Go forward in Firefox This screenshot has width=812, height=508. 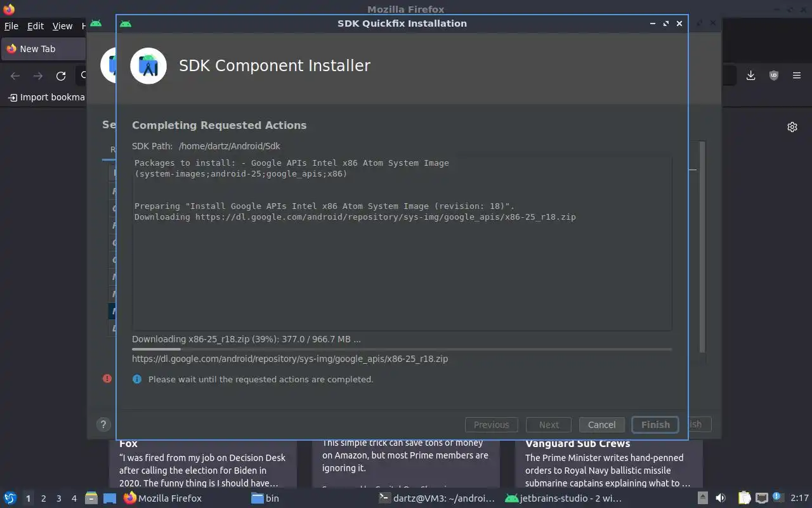(x=38, y=76)
